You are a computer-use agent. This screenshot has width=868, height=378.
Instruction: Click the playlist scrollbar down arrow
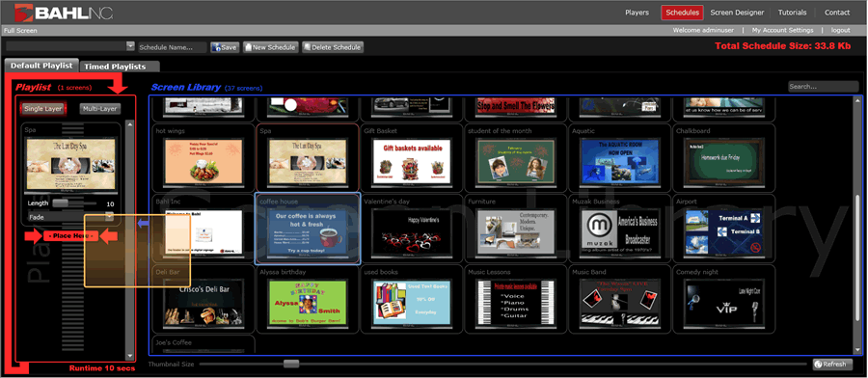coord(129,356)
